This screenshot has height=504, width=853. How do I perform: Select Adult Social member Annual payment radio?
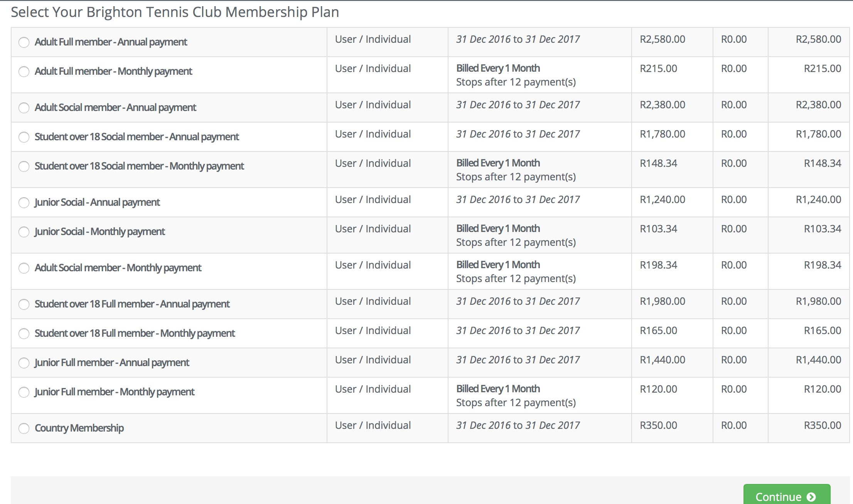click(x=24, y=108)
